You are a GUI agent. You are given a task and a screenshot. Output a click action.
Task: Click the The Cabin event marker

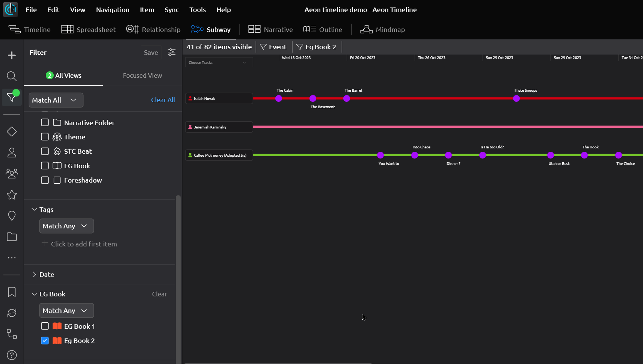[279, 98]
